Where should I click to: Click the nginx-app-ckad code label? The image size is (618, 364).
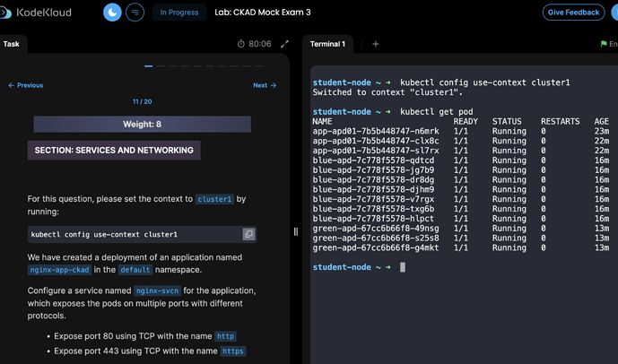pos(59,269)
